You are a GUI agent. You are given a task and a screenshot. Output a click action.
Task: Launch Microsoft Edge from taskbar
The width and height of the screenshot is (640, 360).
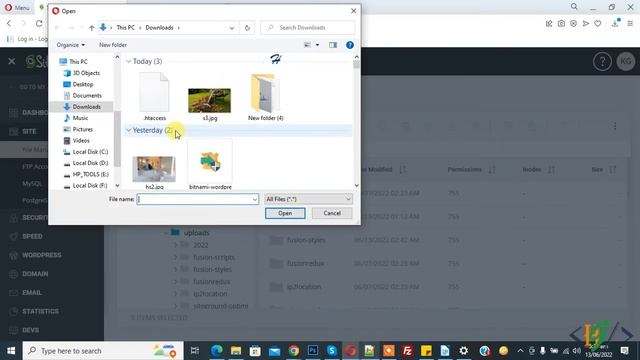tap(217, 351)
